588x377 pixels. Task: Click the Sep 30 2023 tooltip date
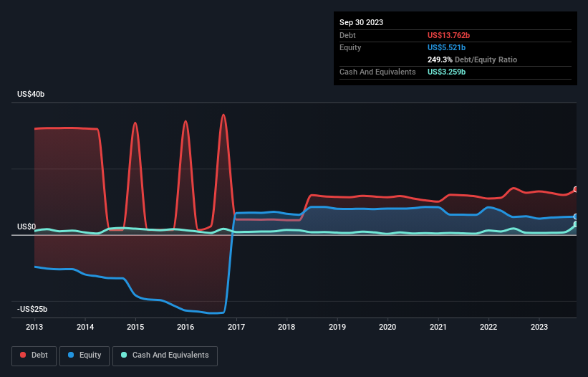pyautogui.click(x=361, y=22)
